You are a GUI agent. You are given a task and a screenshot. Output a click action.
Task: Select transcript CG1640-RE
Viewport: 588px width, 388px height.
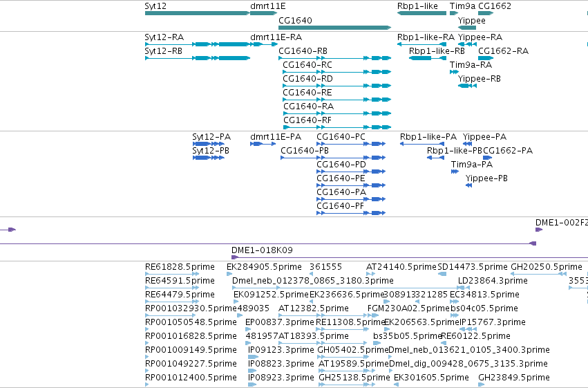pyautogui.click(x=337, y=100)
